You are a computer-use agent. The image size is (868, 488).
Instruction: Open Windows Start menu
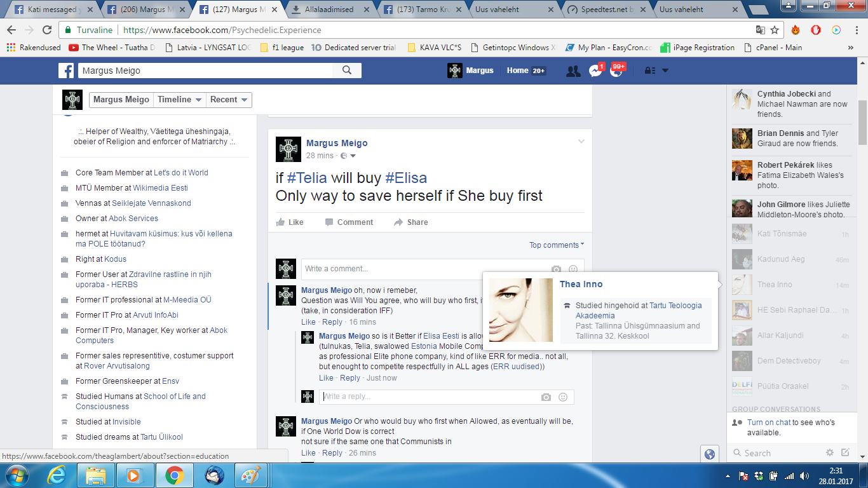(x=16, y=475)
